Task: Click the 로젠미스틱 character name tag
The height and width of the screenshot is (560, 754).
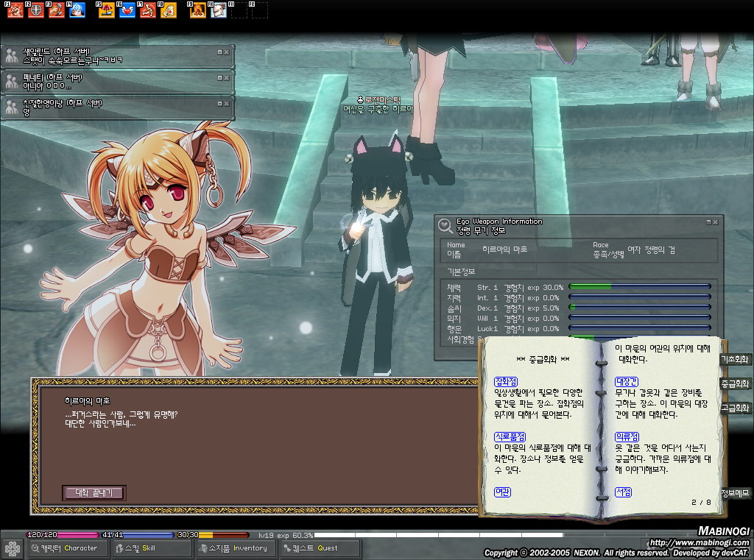Action: (379, 100)
